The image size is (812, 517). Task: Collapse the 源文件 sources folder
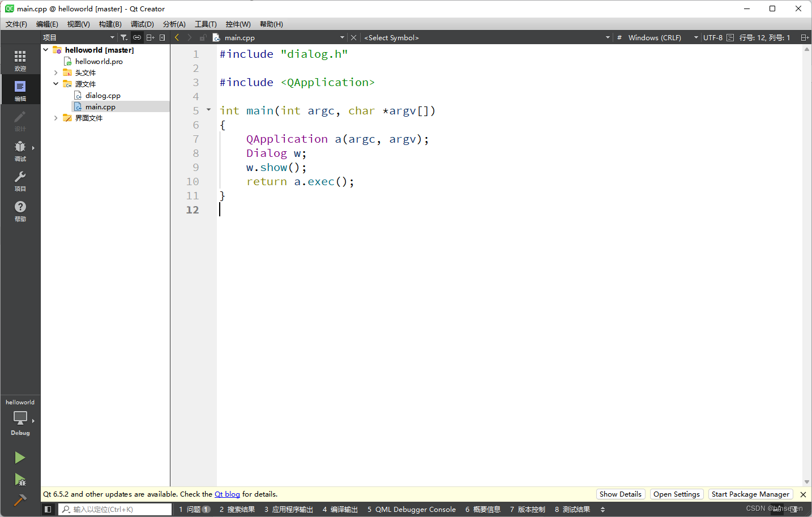55,84
